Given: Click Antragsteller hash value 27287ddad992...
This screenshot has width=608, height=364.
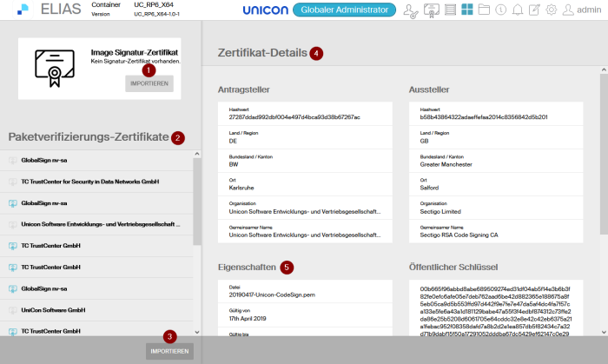Looking at the screenshot, I should [294, 117].
